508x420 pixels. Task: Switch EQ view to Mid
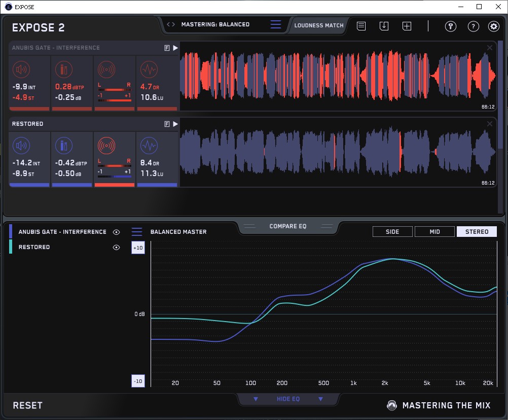point(434,232)
